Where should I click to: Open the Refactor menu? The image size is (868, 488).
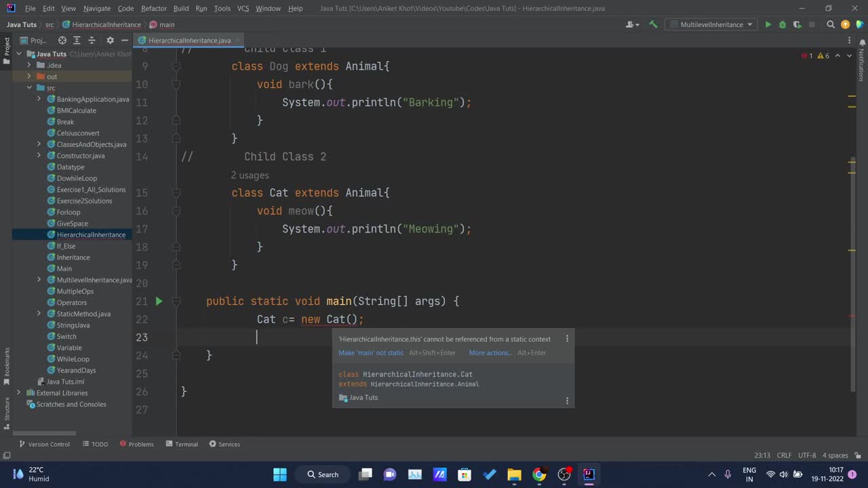(154, 8)
